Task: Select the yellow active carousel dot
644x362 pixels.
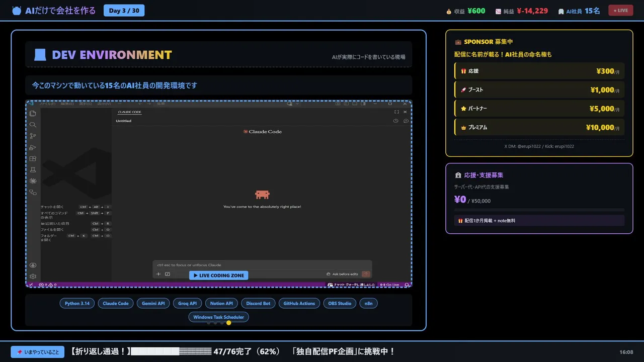Action: click(x=229, y=323)
